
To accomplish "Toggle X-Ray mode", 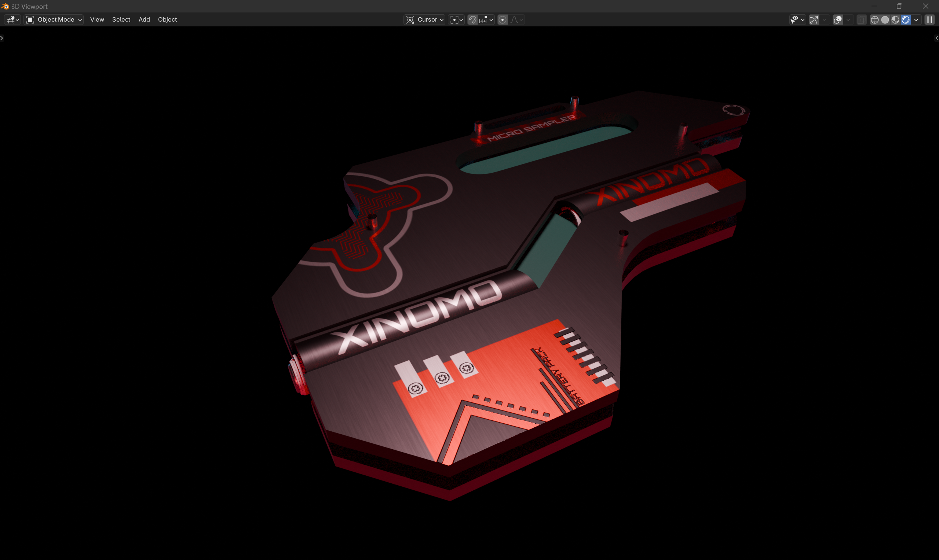I will click(x=861, y=20).
